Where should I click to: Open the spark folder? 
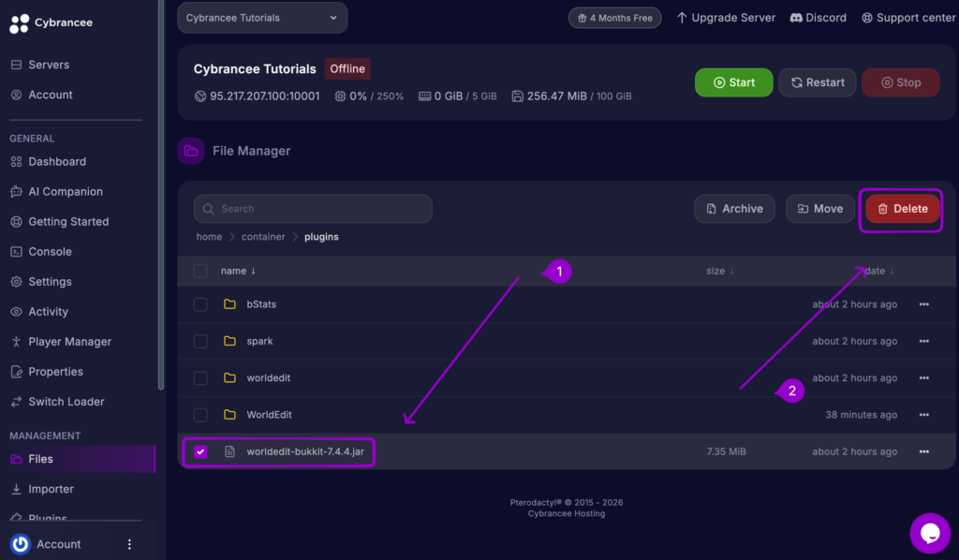coord(259,341)
